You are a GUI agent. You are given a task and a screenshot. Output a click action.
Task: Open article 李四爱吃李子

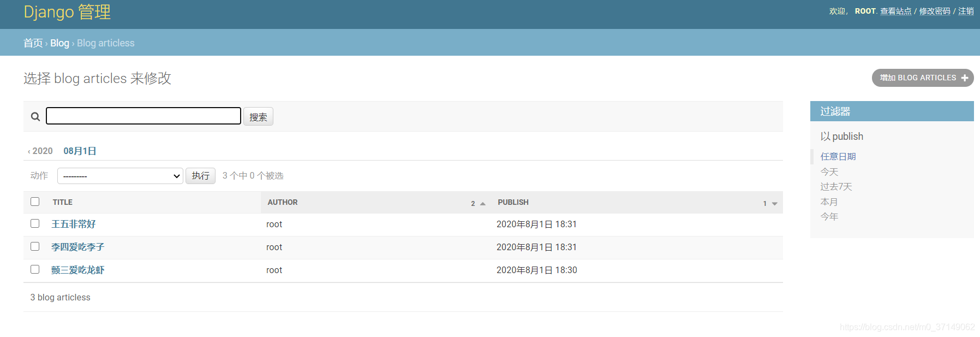pyautogui.click(x=78, y=247)
